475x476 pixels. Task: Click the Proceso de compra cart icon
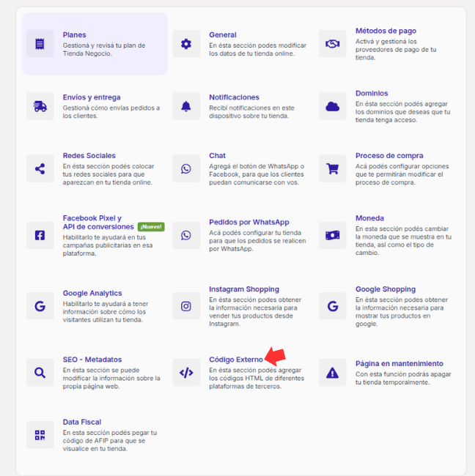click(332, 168)
